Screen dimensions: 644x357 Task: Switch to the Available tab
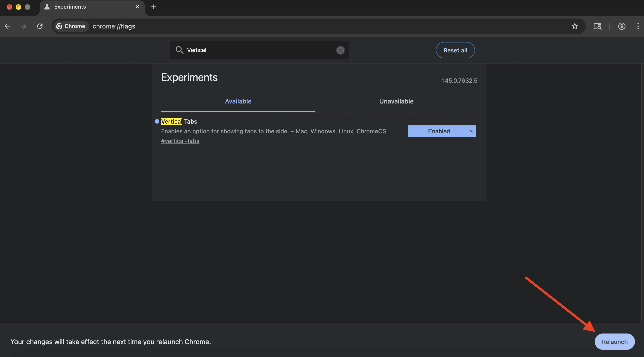tap(238, 101)
